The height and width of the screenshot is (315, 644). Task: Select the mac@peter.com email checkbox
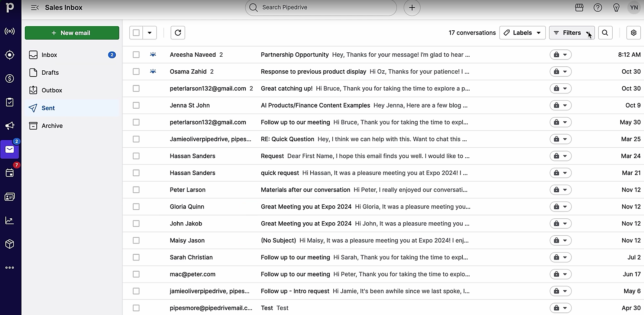click(136, 274)
